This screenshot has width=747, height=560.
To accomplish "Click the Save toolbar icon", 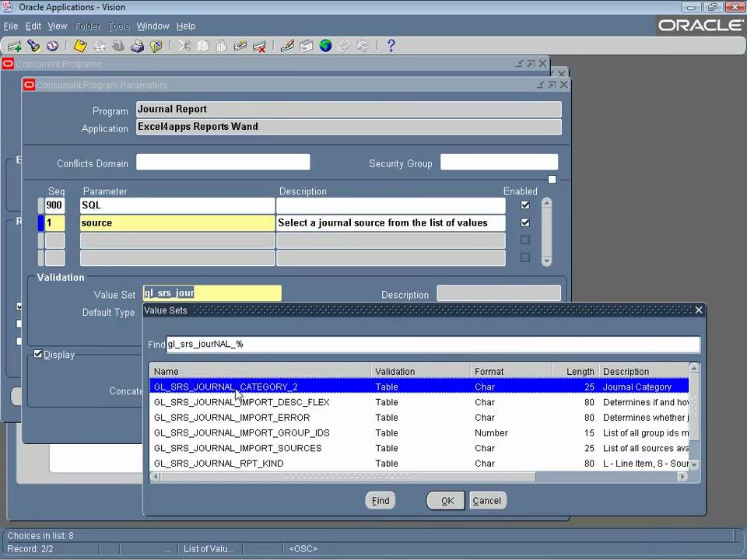I will [x=80, y=46].
